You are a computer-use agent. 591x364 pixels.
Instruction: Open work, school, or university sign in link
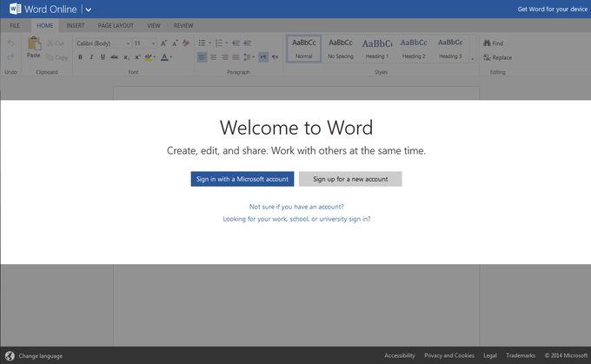pyautogui.click(x=296, y=219)
